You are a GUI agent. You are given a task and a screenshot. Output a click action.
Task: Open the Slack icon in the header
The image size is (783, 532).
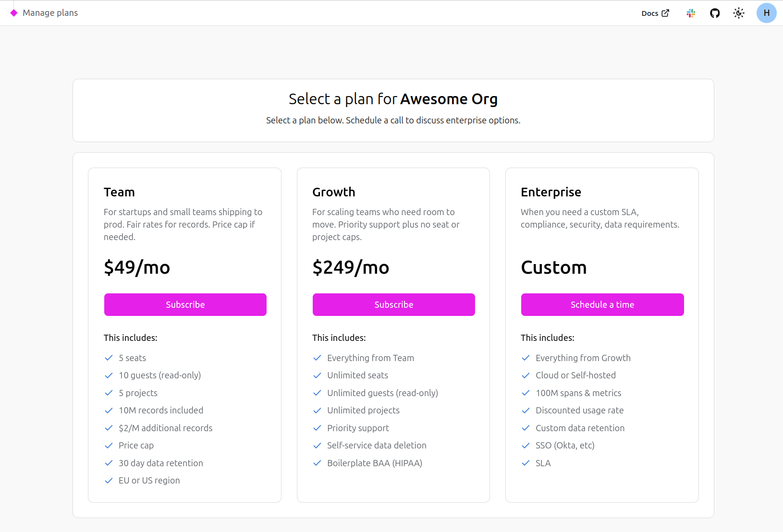tap(690, 13)
